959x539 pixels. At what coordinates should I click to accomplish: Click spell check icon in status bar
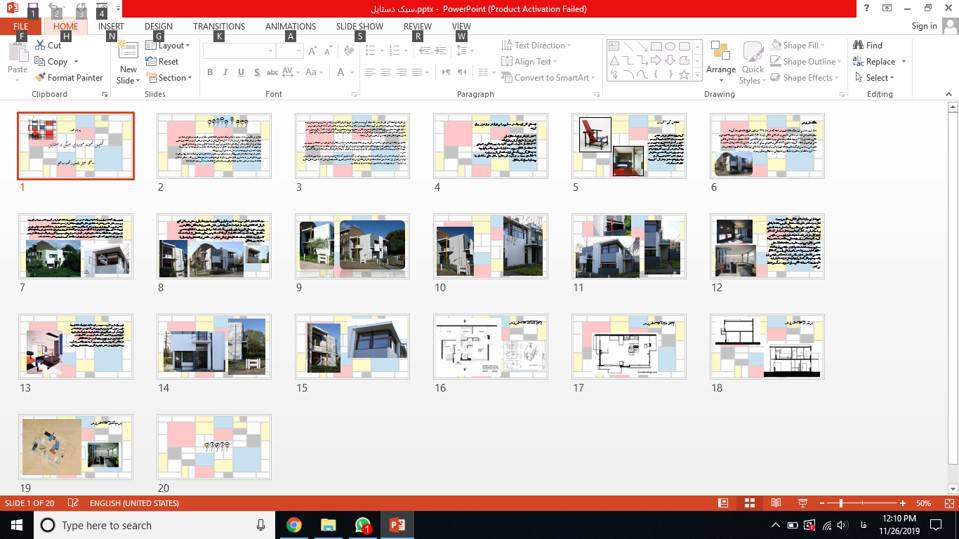click(73, 503)
